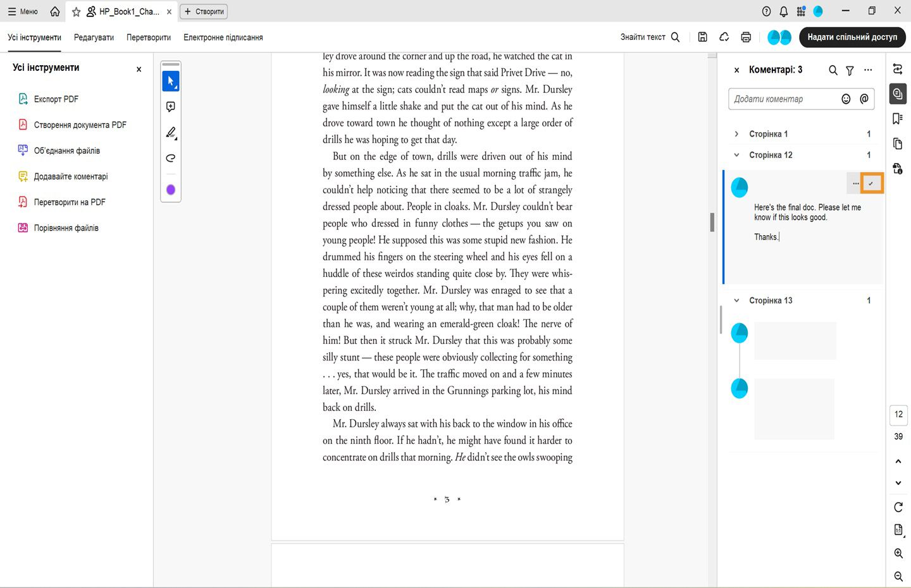Click Надати спільний доступ button
This screenshot has height=588, width=911.
852,37
